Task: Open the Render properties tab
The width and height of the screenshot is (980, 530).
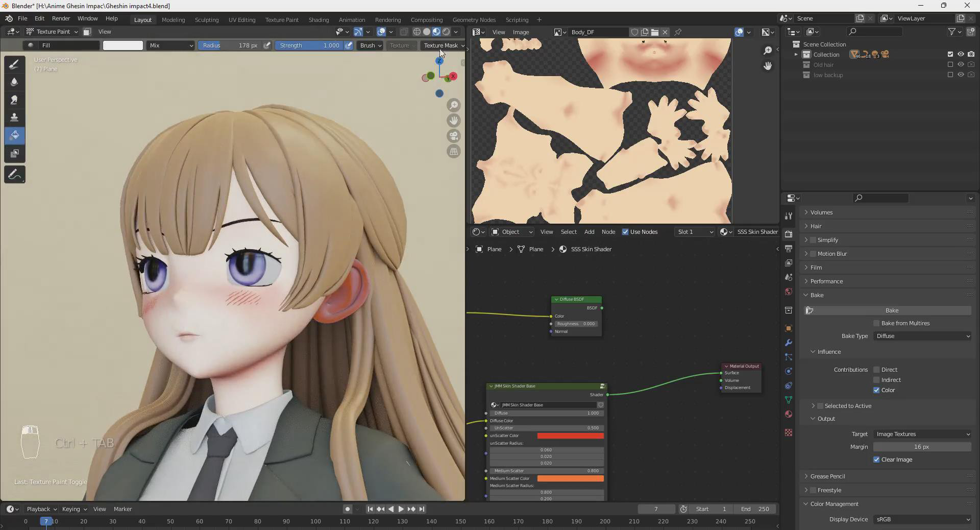Action: 789,234
